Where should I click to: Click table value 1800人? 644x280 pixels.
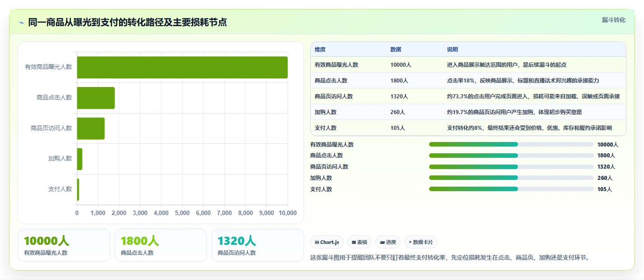pos(400,81)
